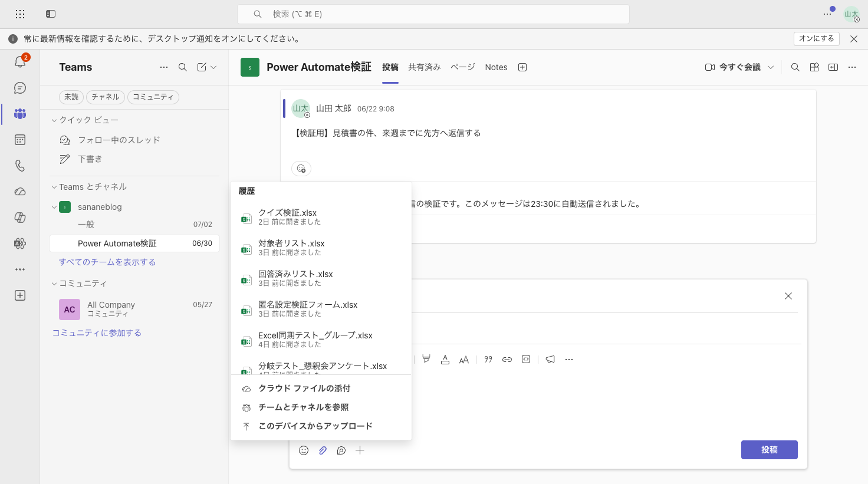Filter by 未読 chip
The width and height of the screenshot is (868, 484).
tap(71, 97)
